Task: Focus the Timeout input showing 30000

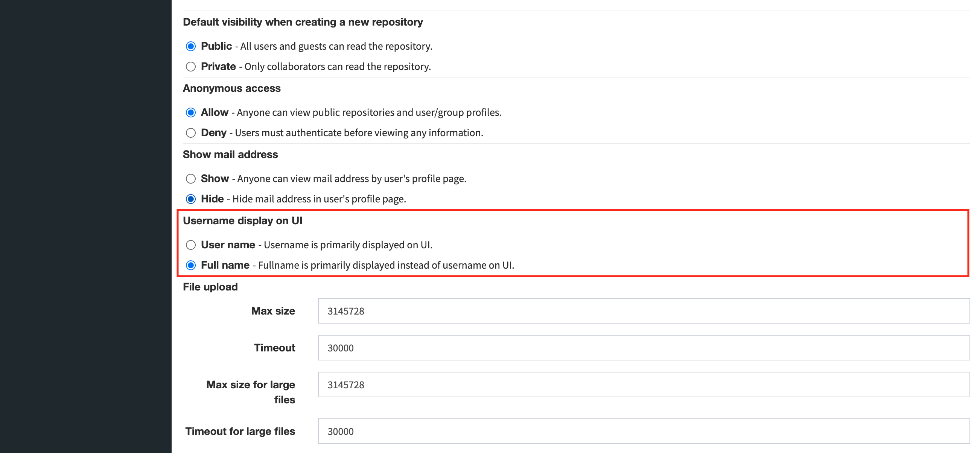Action: tap(643, 348)
